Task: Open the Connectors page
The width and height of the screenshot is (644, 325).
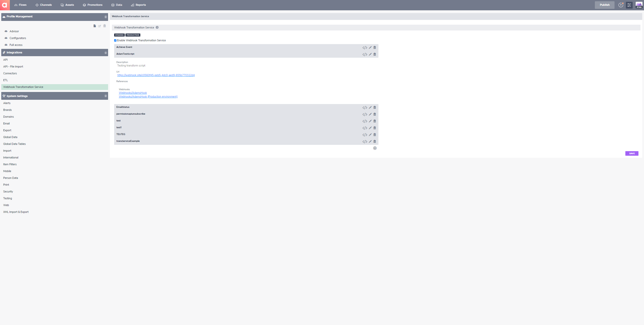Action: [x=10, y=74]
